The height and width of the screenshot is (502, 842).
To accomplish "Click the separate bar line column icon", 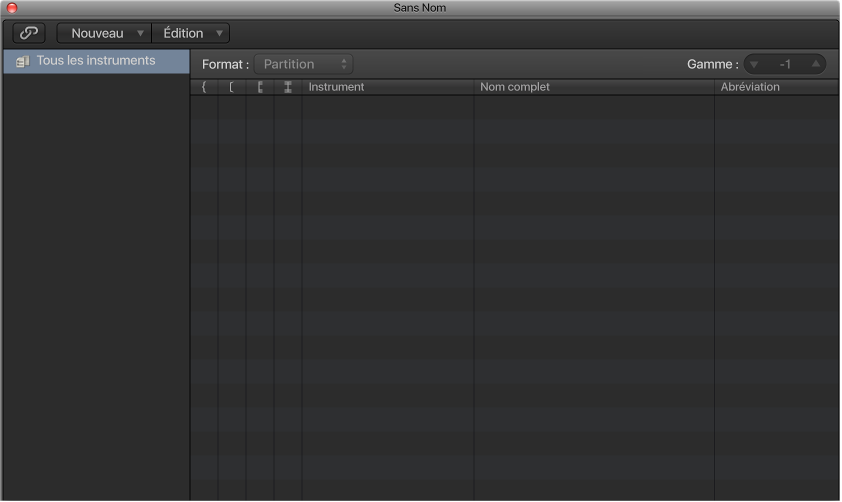I will pyautogui.click(x=288, y=87).
